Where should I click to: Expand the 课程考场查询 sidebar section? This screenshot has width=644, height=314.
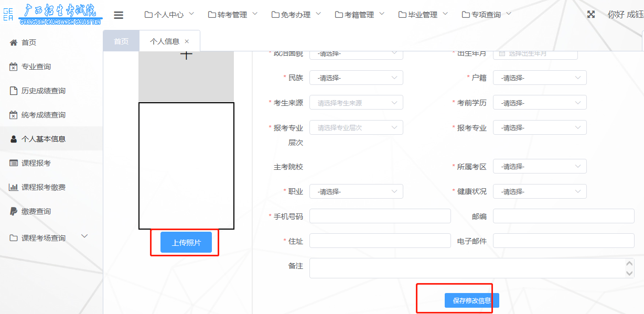click(x=45, y=236)
